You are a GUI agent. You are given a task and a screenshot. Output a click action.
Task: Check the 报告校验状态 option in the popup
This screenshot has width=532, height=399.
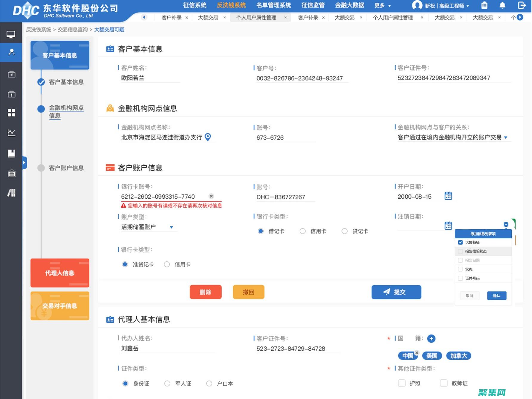click(460, 251)
